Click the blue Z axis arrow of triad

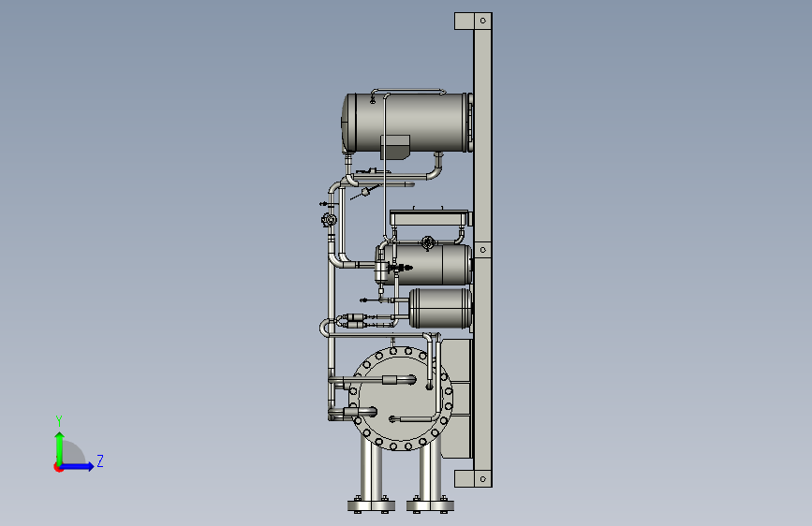coord(78,466)
